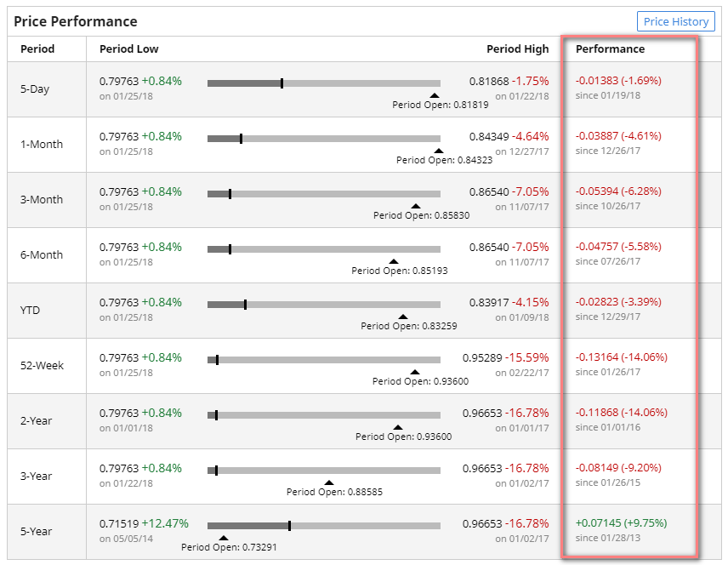Click the Period Open triangle marker in 1-Month row
Image resolution: width=728 pixels, height=565 pixels.
pos(439,151)
